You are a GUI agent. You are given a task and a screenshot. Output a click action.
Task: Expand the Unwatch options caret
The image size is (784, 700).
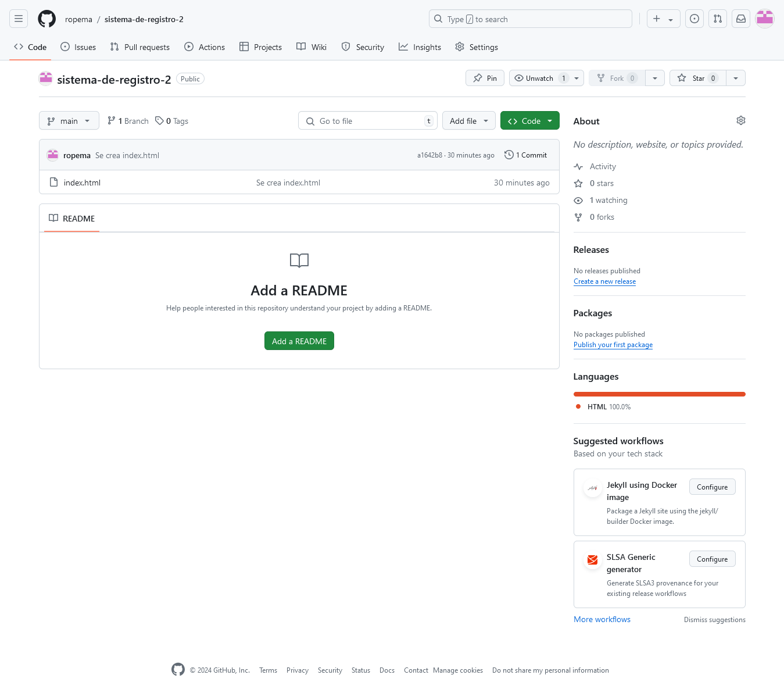click(x=577, y=78)
